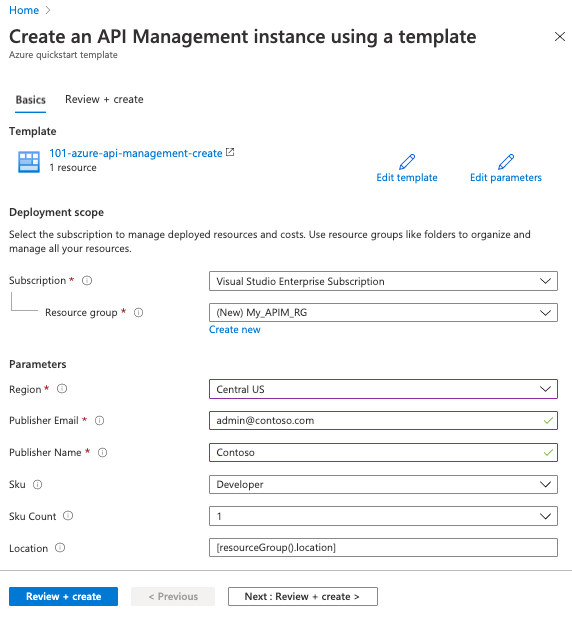Switch to the Basics tab

tap(31, 100)
